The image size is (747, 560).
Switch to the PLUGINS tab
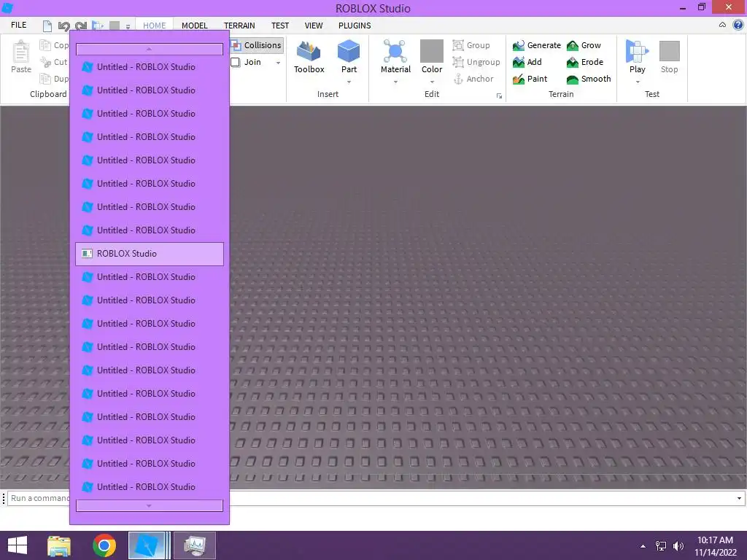tap(355, 26)
